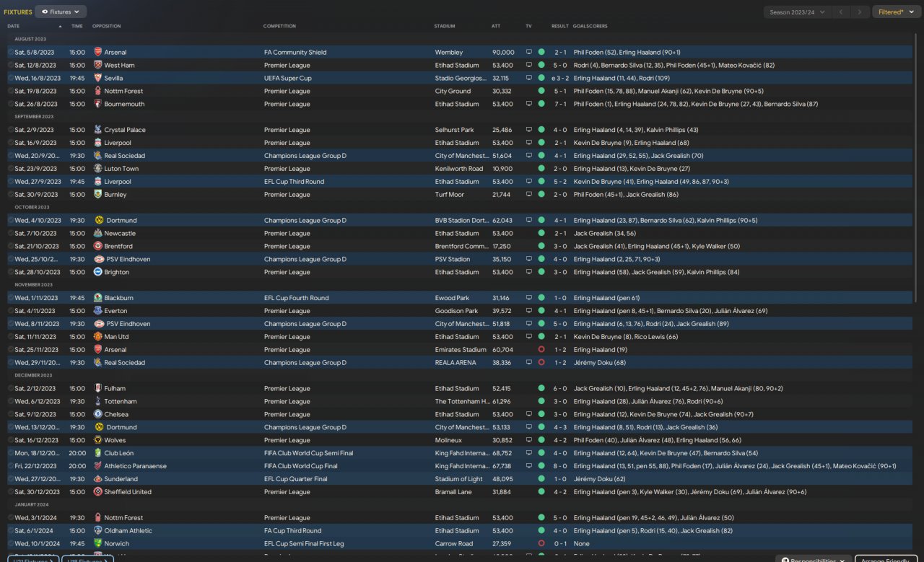Screen dimensions: 924x562
Task: Click the TV icon on the Sevilla row
Action: click(x=528, y=78)
